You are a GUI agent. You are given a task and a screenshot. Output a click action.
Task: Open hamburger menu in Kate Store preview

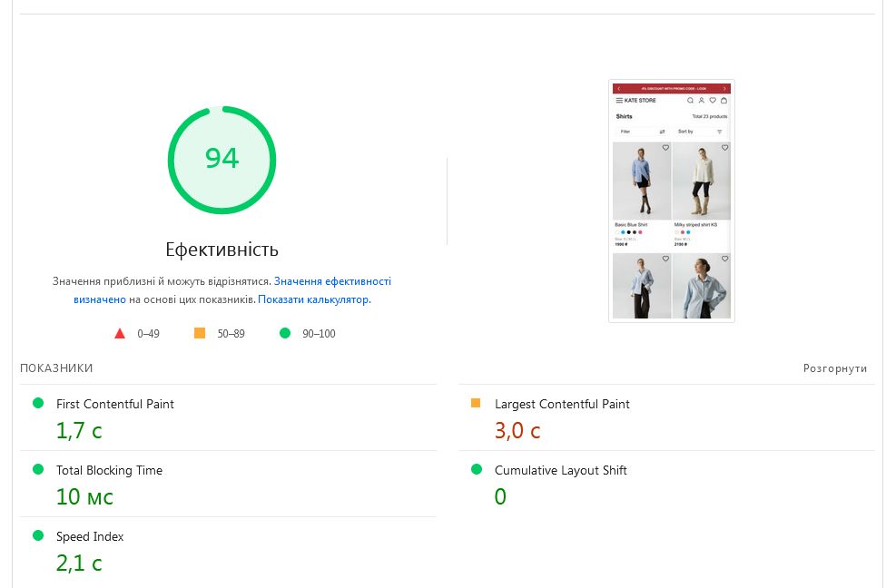point(619,100)
